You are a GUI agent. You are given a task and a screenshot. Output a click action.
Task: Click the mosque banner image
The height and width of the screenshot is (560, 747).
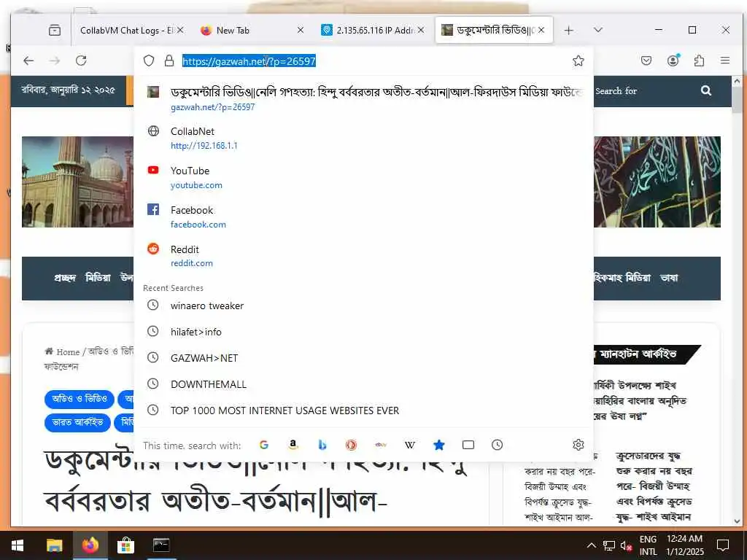77,182
